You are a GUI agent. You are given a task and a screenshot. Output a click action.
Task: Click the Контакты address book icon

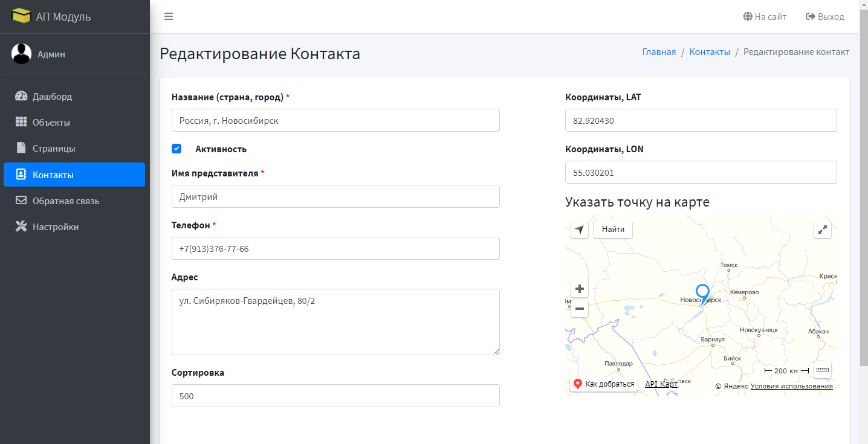(21, 175)
